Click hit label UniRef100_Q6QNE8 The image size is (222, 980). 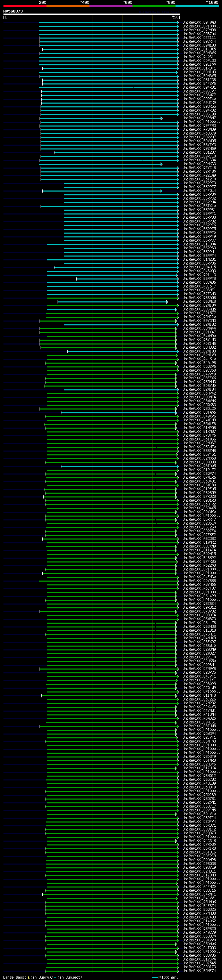pos(199,302)
